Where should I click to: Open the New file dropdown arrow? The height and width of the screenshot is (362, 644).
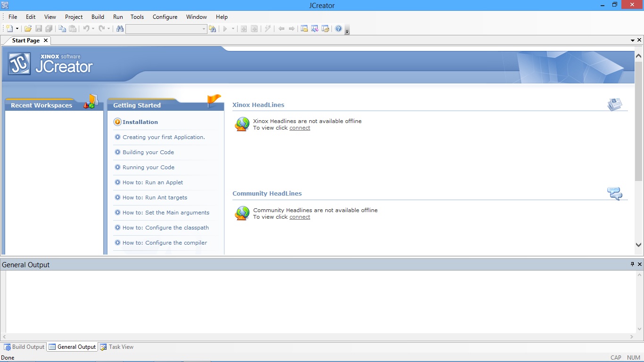point(17,29)
